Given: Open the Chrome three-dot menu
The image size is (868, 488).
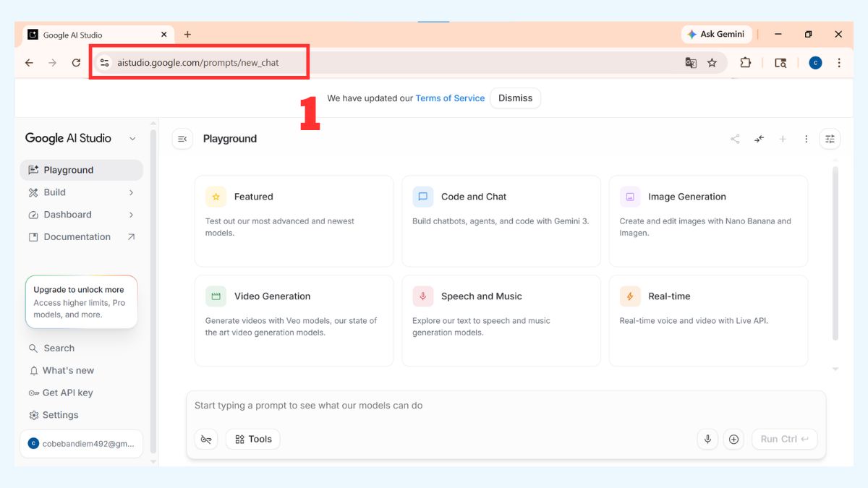Looking at the screenshot, I should [x=839, y=63].
